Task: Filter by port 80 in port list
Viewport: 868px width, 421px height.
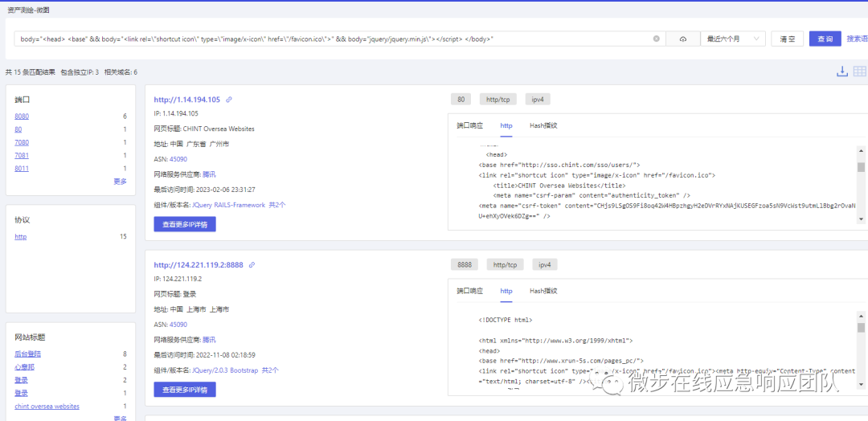Action: (18, 129)
